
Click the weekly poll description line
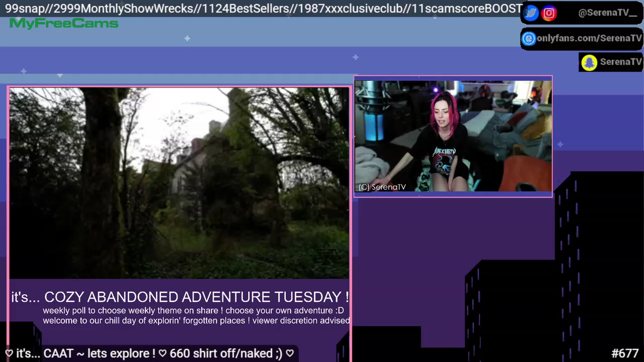click(193, 310)
